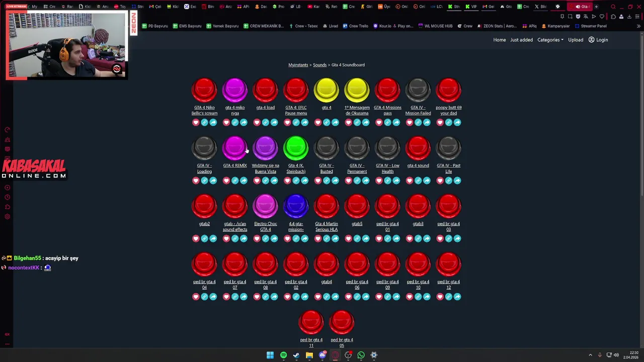Screen dimensions: 644x362
Task: Expand the Categories dropdown in site navigation
Action: (x=550, y=40)
